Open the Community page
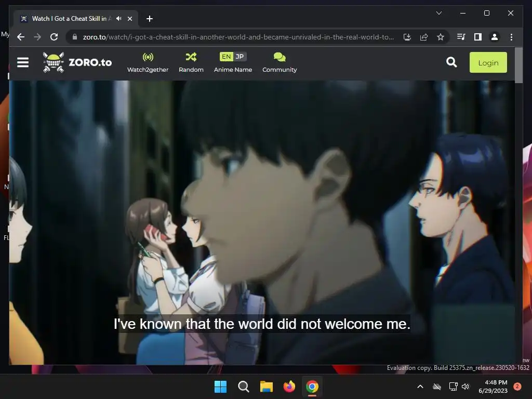This screenshot has width=532, height=399. click(x=280, y=62)
